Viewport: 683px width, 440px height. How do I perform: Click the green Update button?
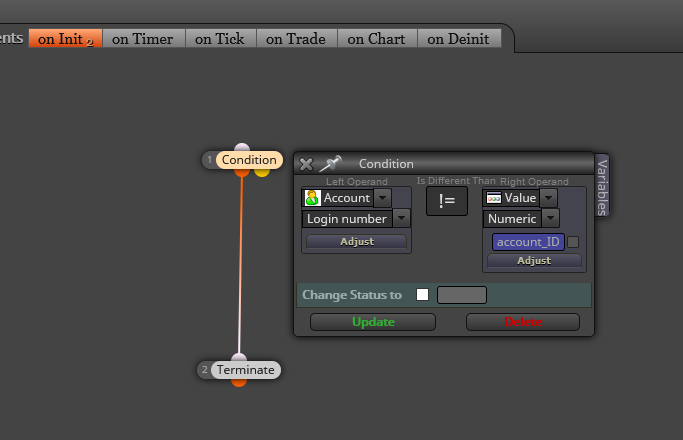pos(373,322)
